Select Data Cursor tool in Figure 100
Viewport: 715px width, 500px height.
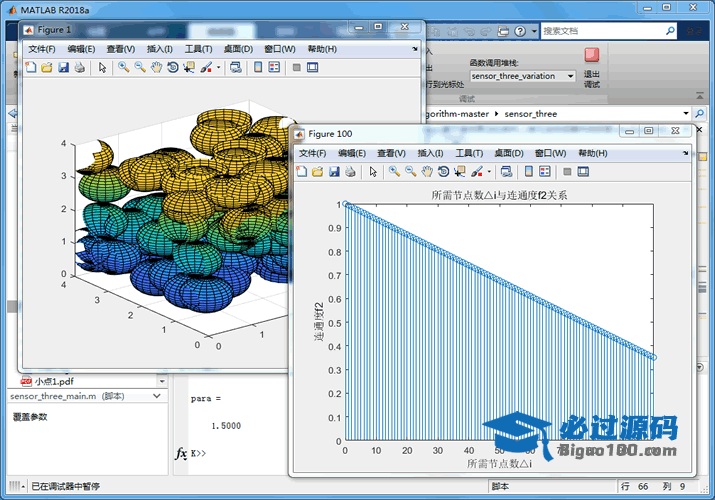[x=460, y=172]
